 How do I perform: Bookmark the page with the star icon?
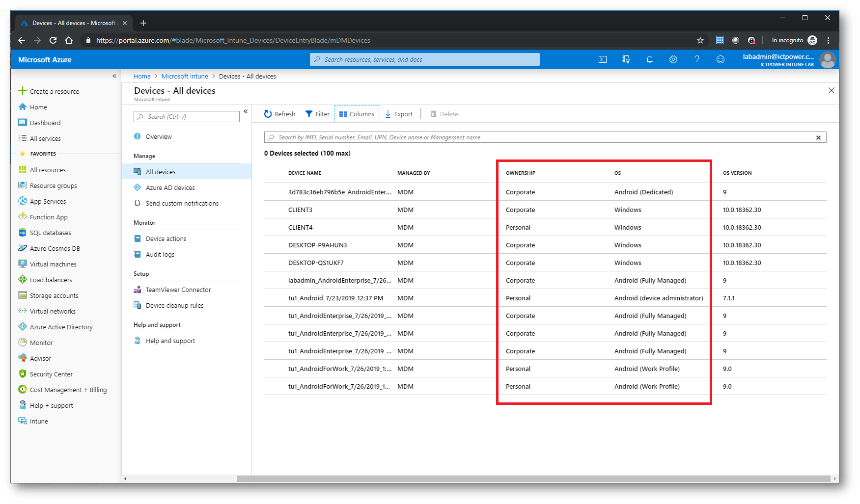[700, 40]
